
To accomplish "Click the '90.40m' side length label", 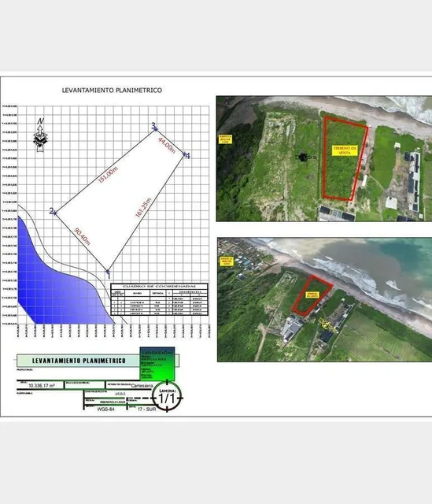I will (82, 236).
